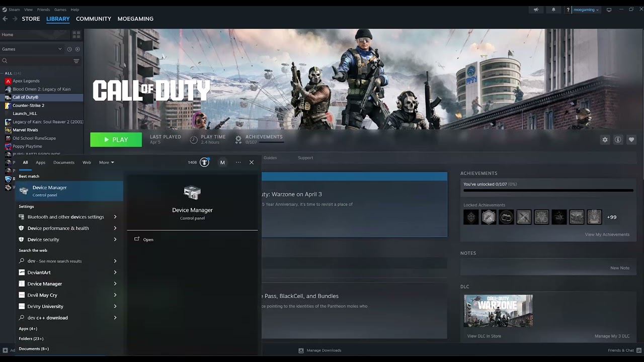Switch search filter to Documents
644x362 pixels.
click(64, 162)
